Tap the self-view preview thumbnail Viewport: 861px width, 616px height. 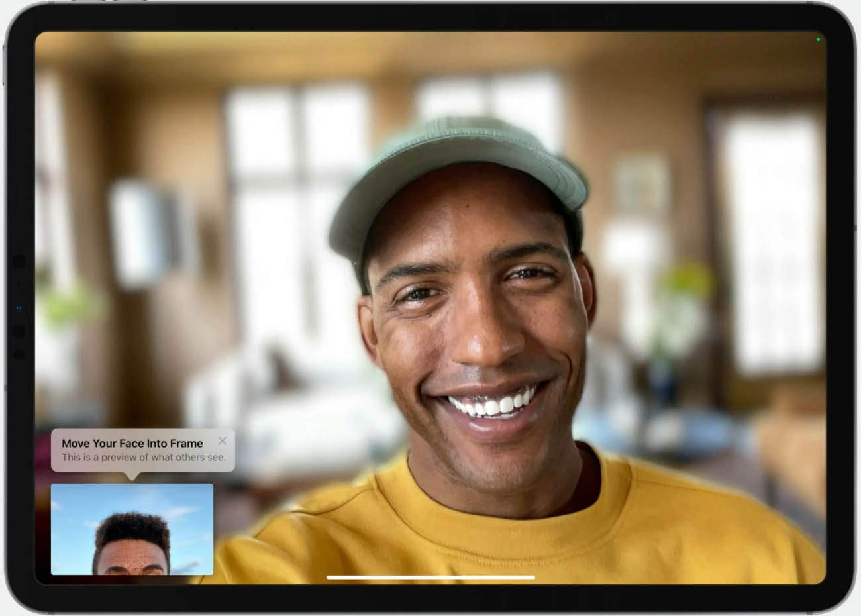pyautogui.click(x=132, y=529)
